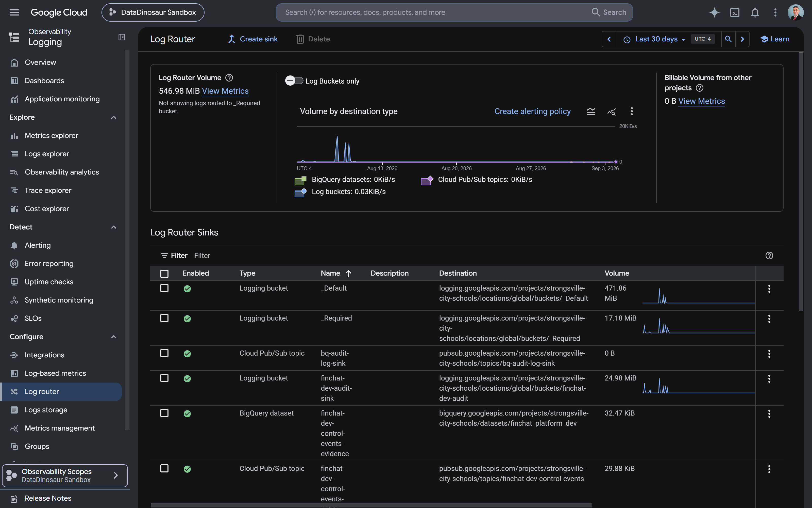Screen dimensions: 812x508
Task: Open DataDinosaur Sandbox project picker
Action: point(153,12)
